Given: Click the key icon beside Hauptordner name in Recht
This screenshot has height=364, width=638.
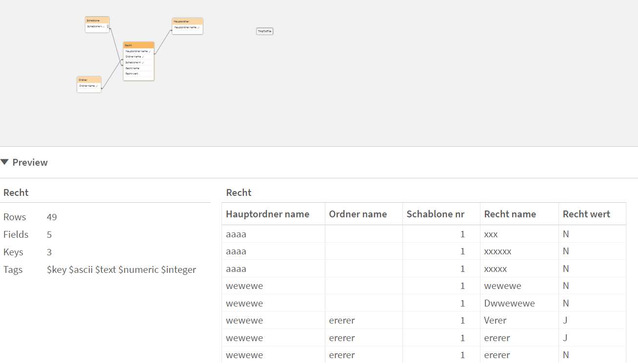Looking at the screenshot, I should 150,51.
